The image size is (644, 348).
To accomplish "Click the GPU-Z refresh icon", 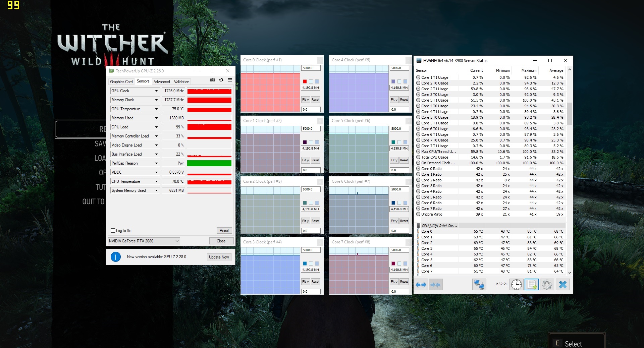I will [221, 80].
